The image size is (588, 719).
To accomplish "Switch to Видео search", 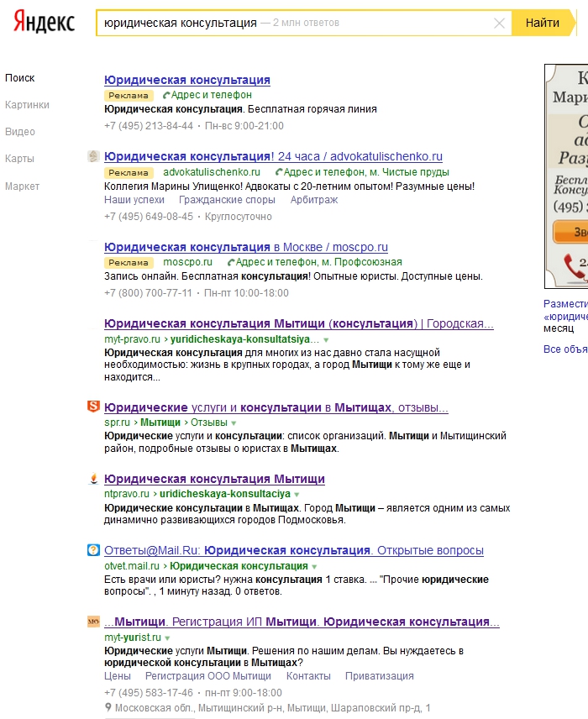I will click(x=19, y=132).
